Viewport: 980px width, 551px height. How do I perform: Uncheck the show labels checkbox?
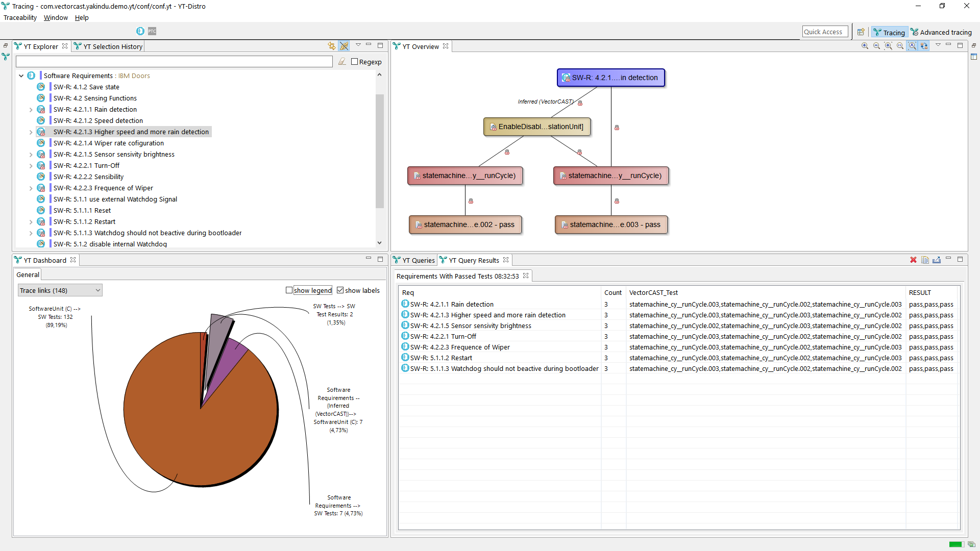(x=340, y=290)
